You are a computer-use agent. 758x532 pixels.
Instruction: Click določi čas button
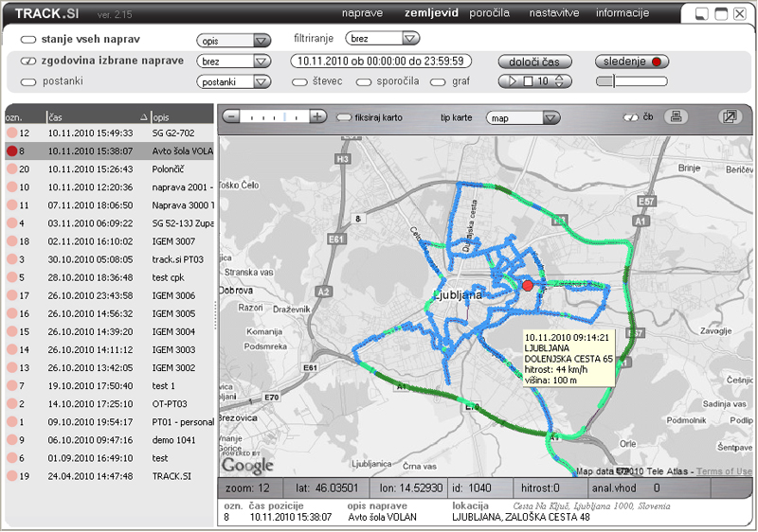click(x=534, y=62)
